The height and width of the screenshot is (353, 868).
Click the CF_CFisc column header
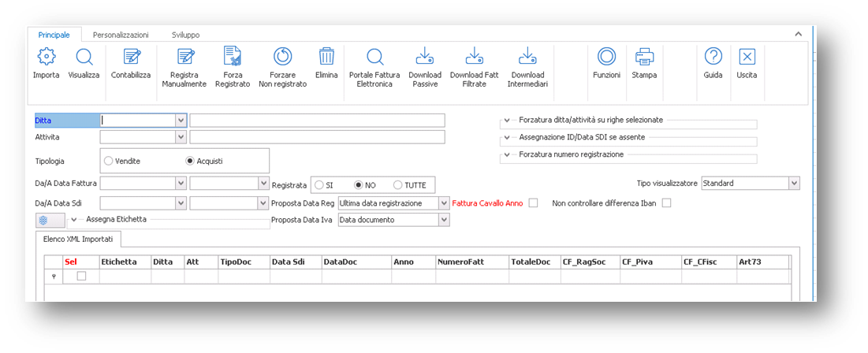tap(710, 262)
